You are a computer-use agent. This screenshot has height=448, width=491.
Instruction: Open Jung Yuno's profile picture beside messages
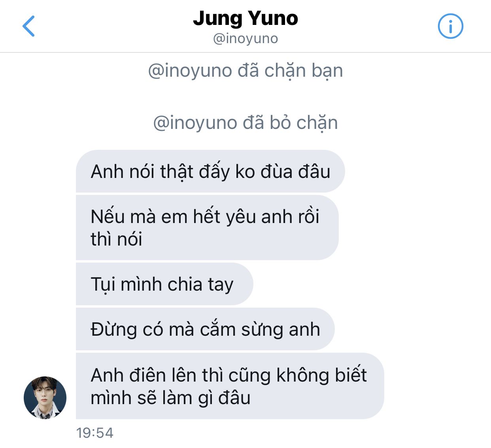pyautogui.click(x=45, y=397)
